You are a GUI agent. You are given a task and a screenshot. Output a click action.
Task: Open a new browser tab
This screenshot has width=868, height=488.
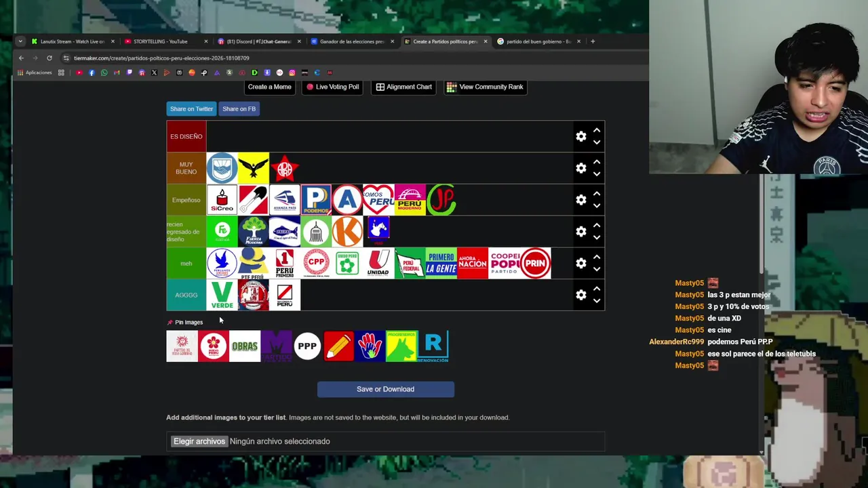(593, 41)
